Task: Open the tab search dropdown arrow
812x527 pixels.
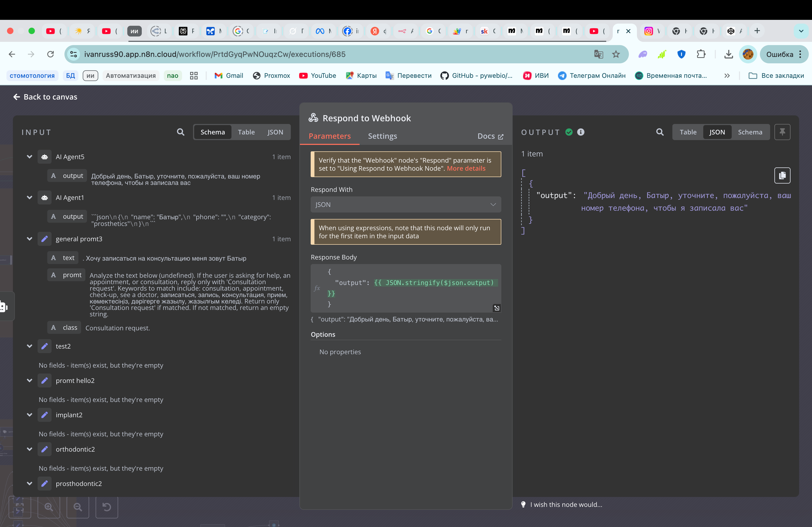Action: point(801,31)
